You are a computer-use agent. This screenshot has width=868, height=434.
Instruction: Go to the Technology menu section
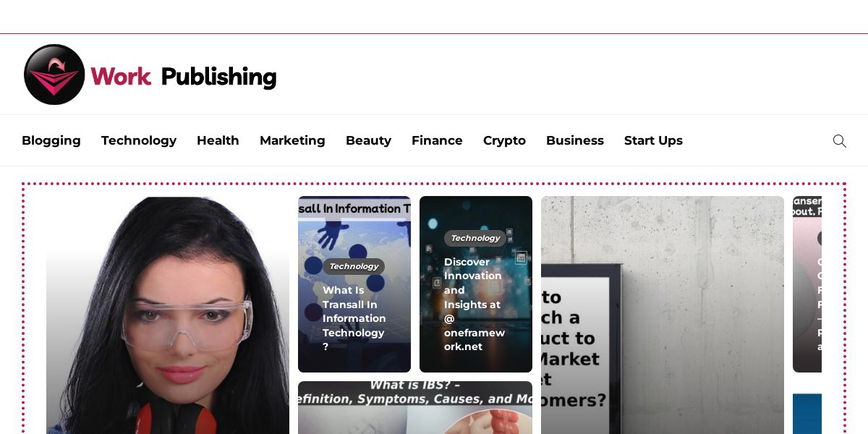pyautogui.click(x=139, y=140)
